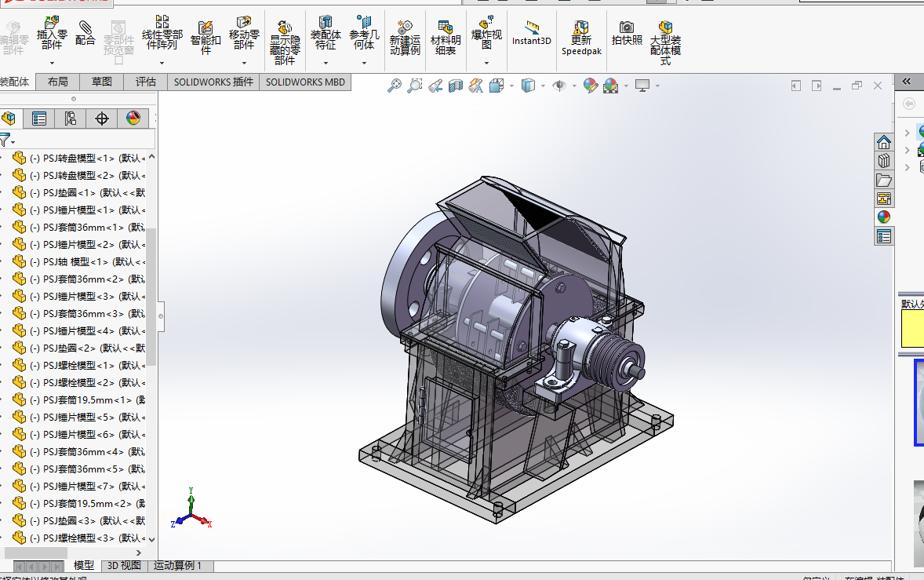Select Move Component (移动零部件) tool
The width and height of the screenshot is (924, 580).
(x=244, y=33)
